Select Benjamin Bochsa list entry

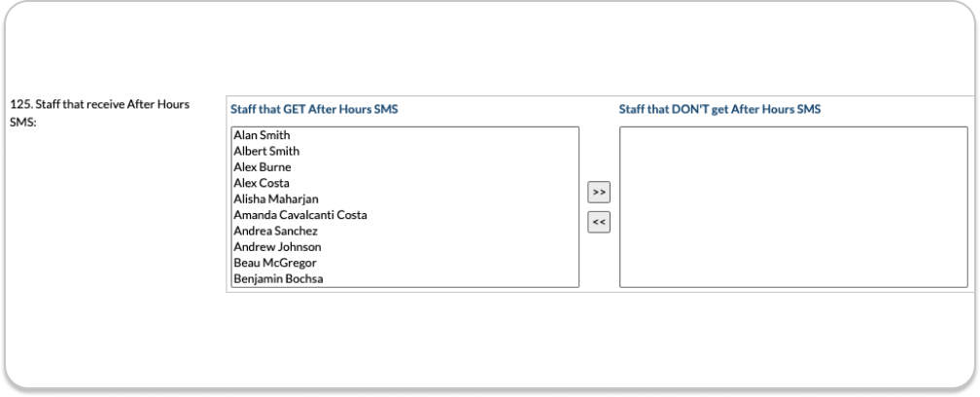(x=278, y=279)
